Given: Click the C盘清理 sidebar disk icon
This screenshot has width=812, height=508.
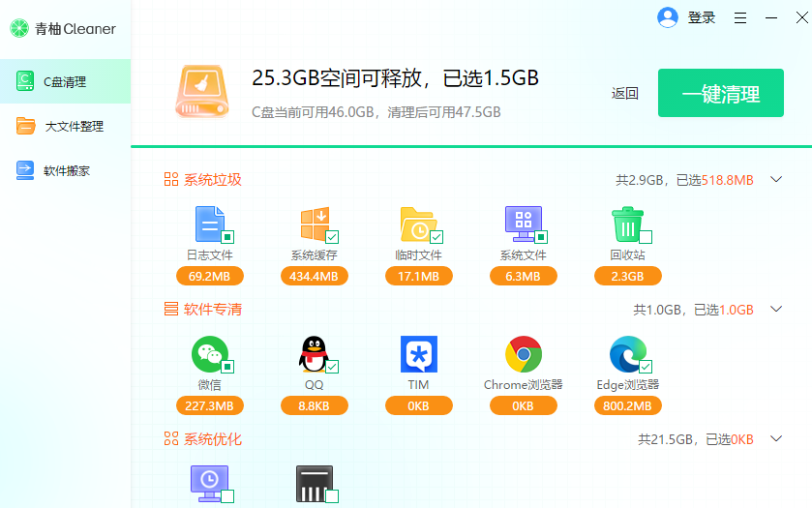Looking at the screenshot, I should tap(25, 81).
